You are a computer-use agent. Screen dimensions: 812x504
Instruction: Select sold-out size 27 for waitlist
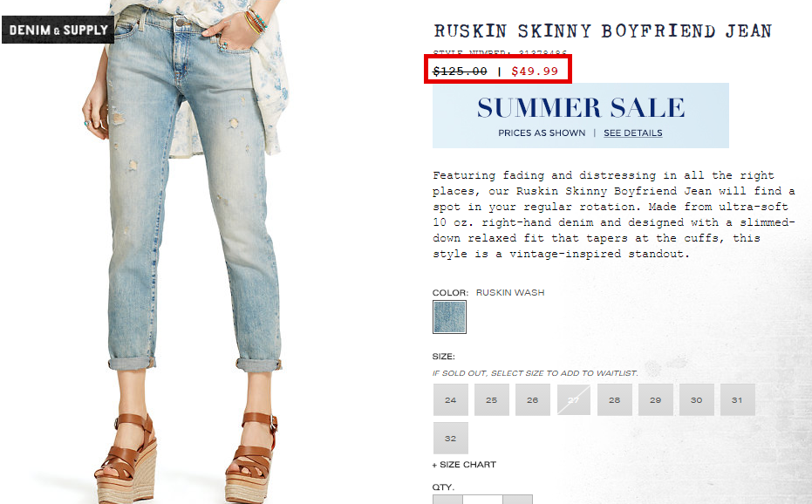pyautogui.click(x=574, y=400)
